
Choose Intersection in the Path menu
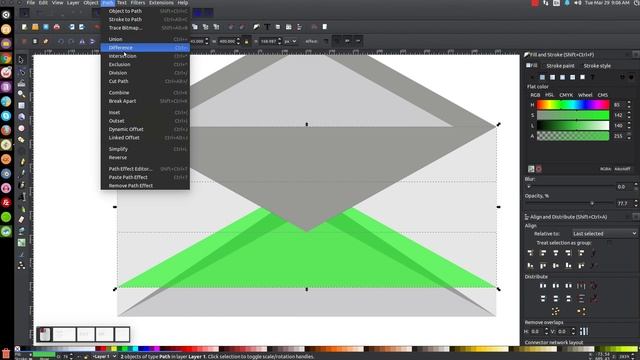[x=145, y=56]
